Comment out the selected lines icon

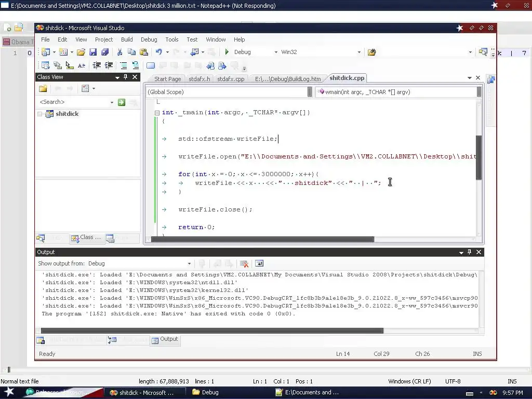pyautogui.click(x=124, y=65)
